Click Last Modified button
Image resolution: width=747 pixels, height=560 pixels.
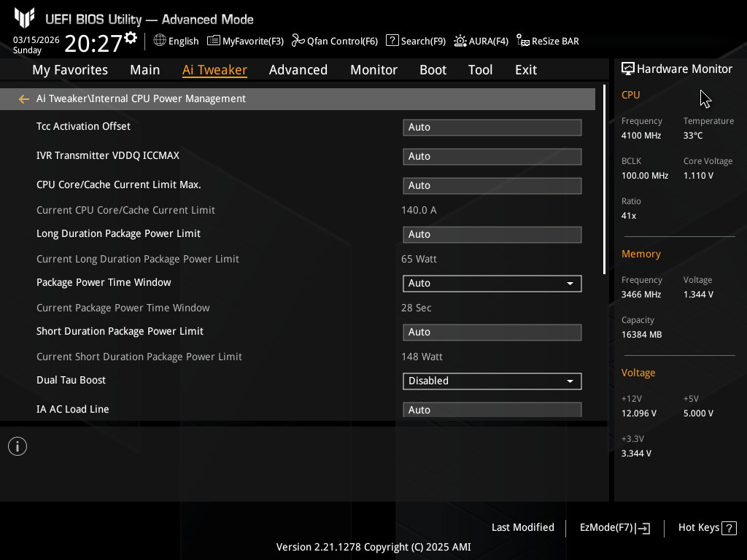coord(523,528)
